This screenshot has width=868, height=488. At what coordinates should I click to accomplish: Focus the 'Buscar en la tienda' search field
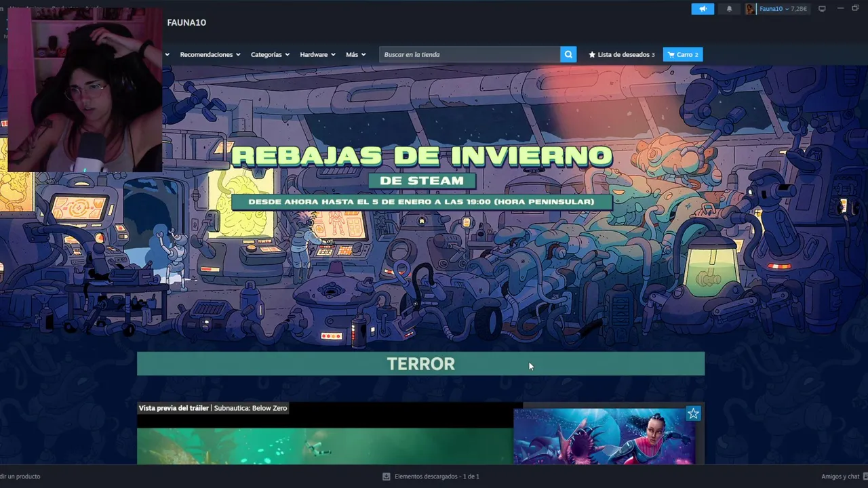tap(469, 54)
